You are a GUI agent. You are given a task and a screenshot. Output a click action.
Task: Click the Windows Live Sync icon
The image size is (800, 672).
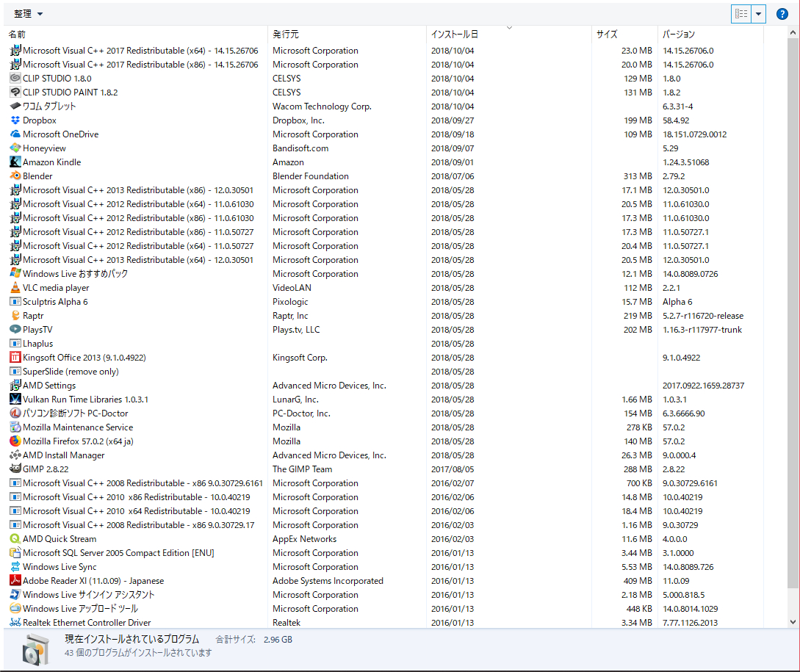pyautogui.click(x=15, y=566)
